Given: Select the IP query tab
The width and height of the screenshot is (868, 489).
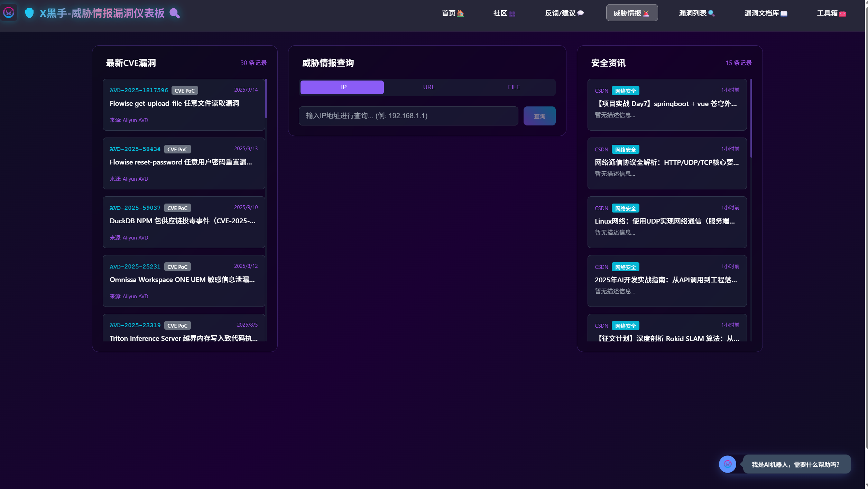Looking at the screenshot, I should pos(342,87).
